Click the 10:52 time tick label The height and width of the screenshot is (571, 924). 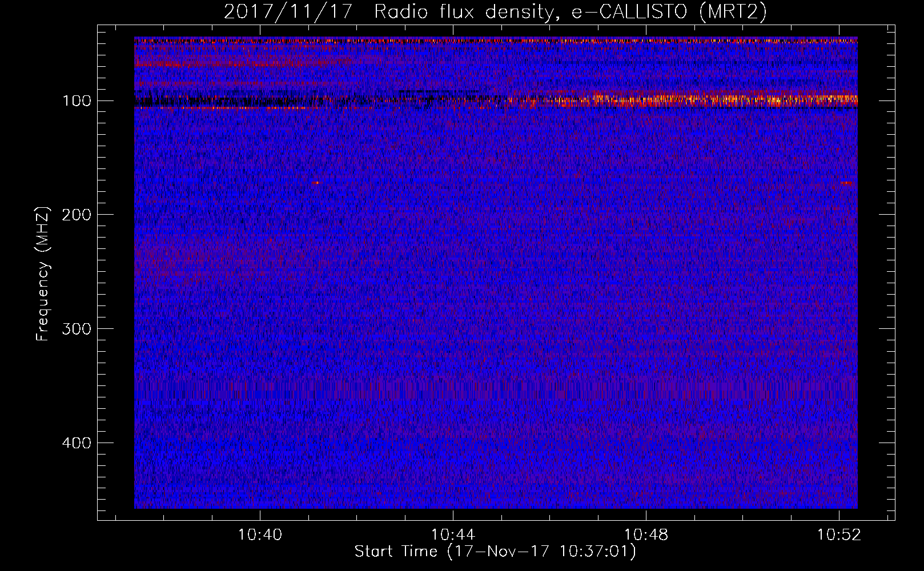click(x=839, y=535)
